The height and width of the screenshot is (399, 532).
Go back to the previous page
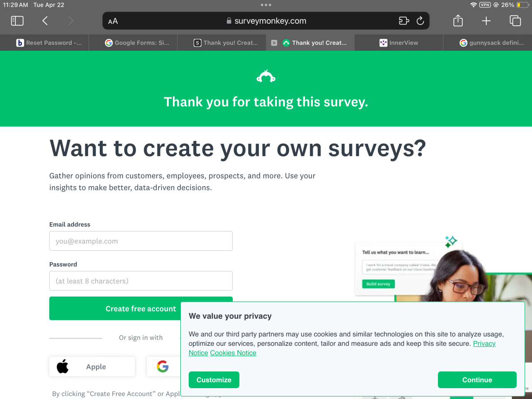click(x=45, y=21)
